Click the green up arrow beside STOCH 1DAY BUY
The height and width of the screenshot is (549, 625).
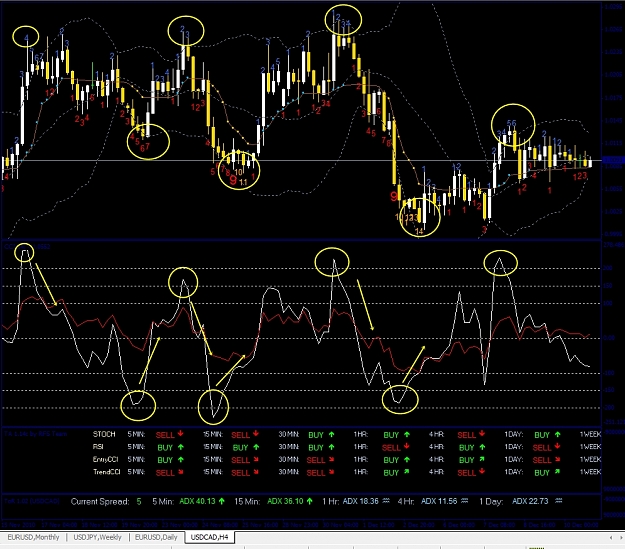557,435
